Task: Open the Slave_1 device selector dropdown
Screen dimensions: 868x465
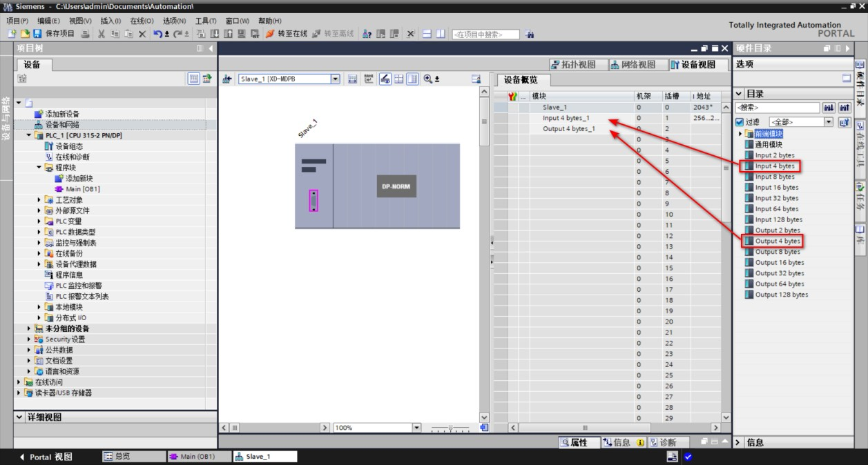Action: [x=336, y=79]
